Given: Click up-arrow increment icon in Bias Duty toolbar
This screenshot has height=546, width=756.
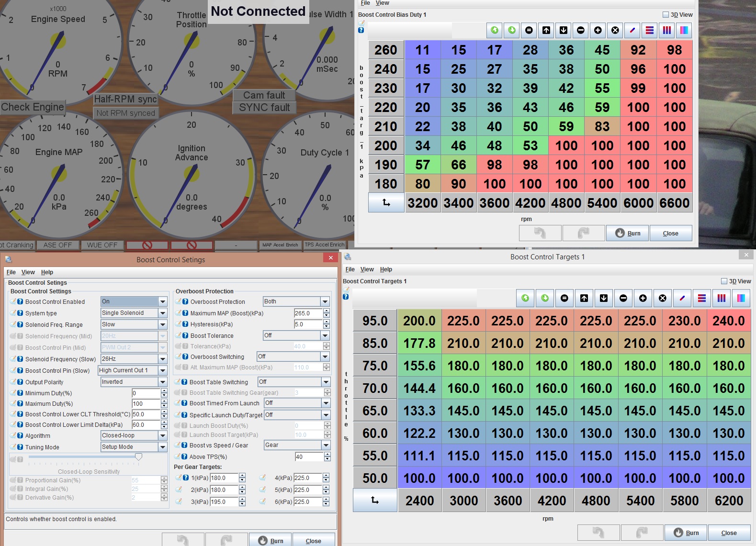Looking at the screenshot, I should (546, 30).
